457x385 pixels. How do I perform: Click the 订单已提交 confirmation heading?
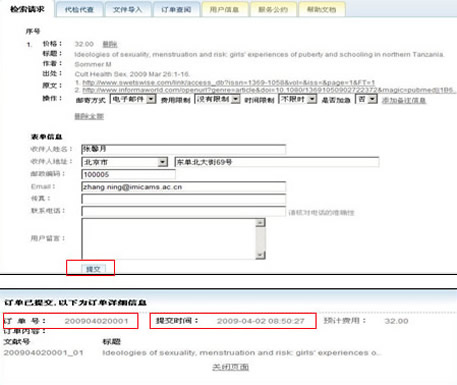pyautogui.click(x=75, y=302)
